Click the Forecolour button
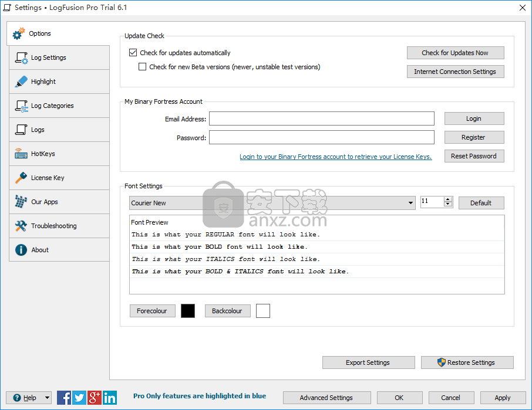Image resolution: width=532 pixels, height=410 pixels. pos(152,311)
